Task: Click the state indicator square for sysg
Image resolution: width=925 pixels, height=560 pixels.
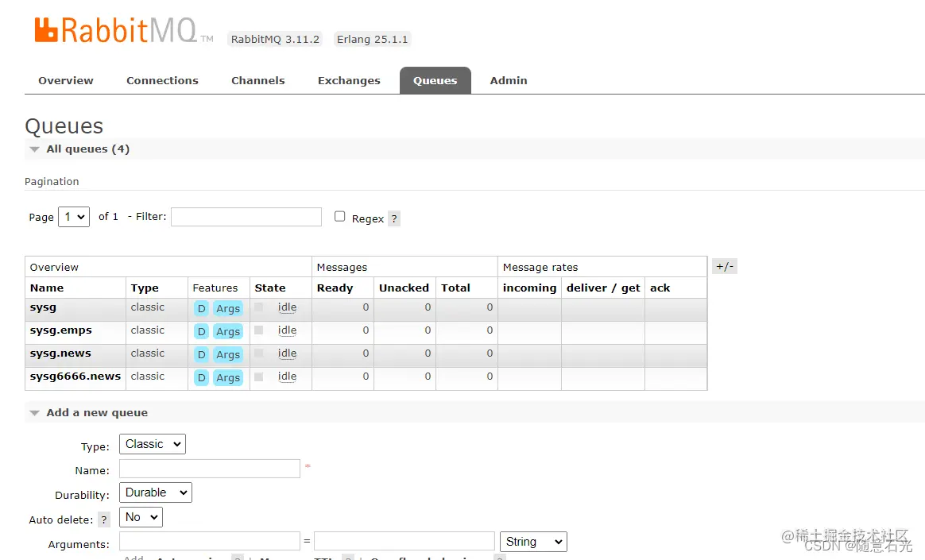Action: tap(258, 307)
